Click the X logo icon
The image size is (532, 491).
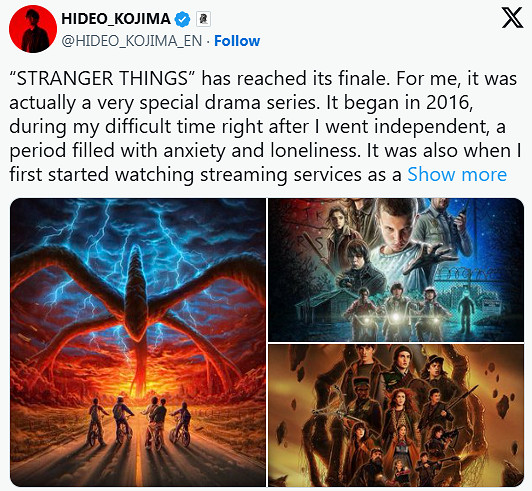[512, 18]
